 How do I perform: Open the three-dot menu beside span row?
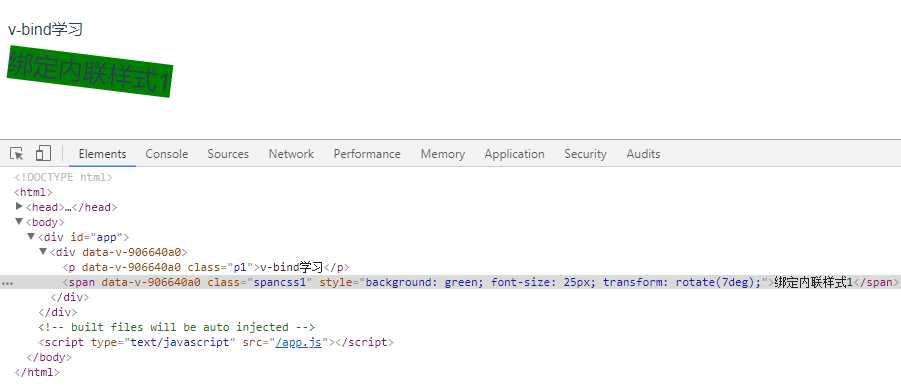coord(7,283)
